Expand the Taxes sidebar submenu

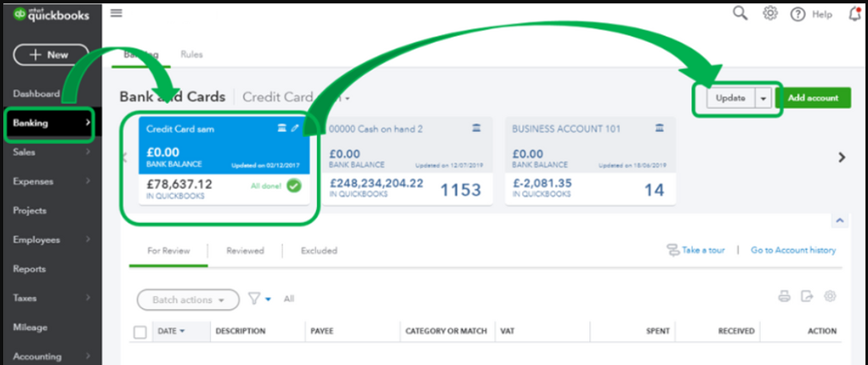point(88,298)
